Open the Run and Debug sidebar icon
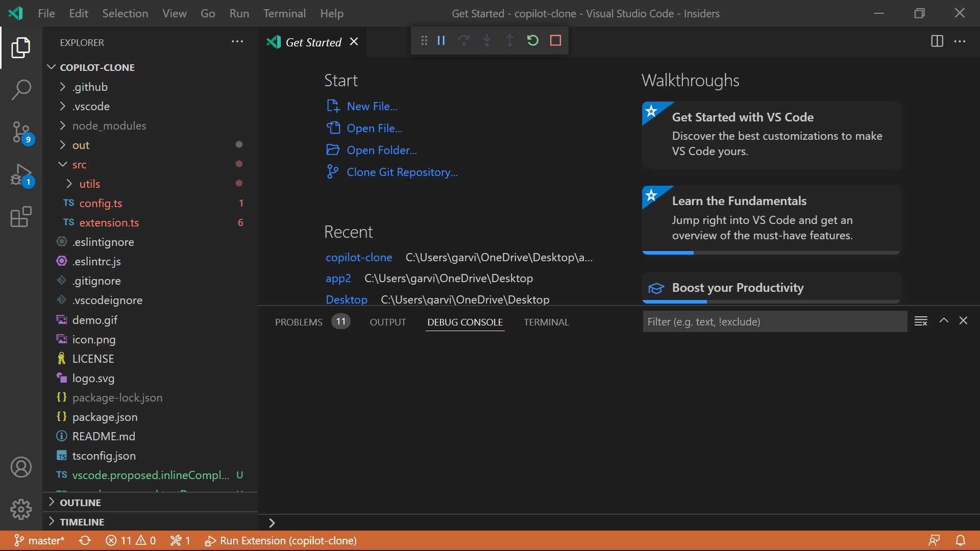980x551 pixels. coord(21,175)
